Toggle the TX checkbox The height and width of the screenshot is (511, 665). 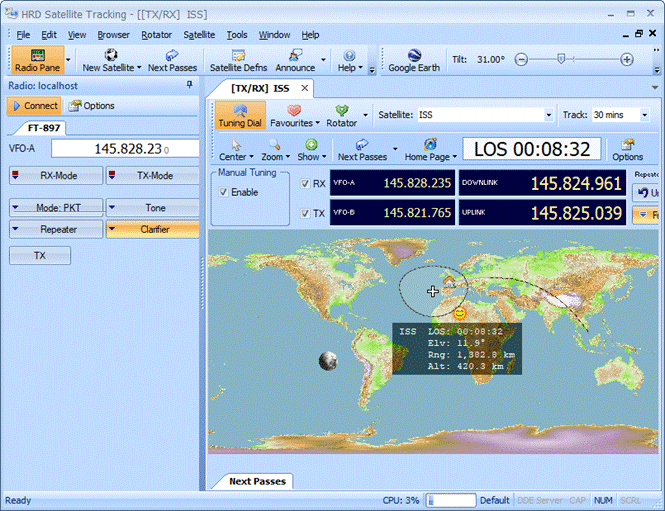(305, 213)
